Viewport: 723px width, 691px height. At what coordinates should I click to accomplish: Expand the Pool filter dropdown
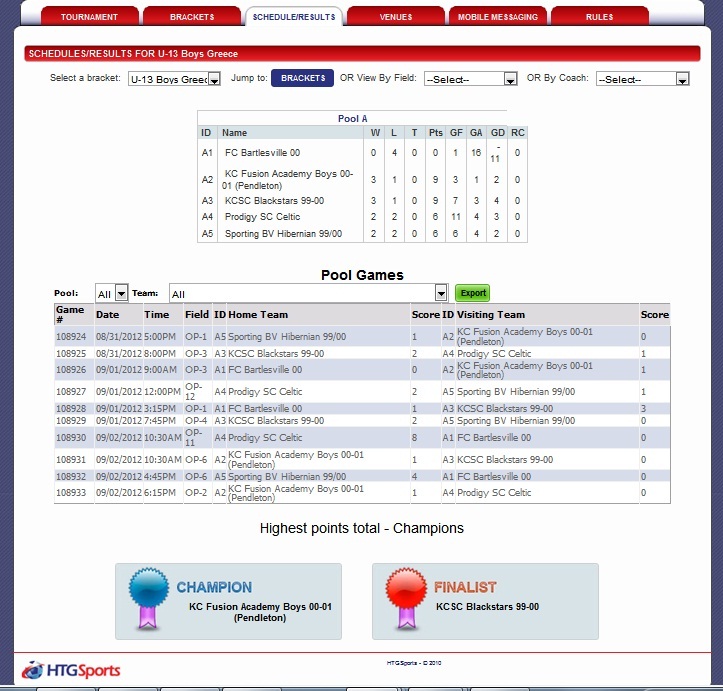(112, 293)
